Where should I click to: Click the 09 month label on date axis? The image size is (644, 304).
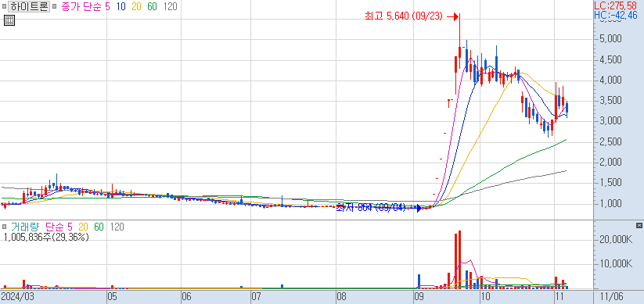[x=419, y=297]
